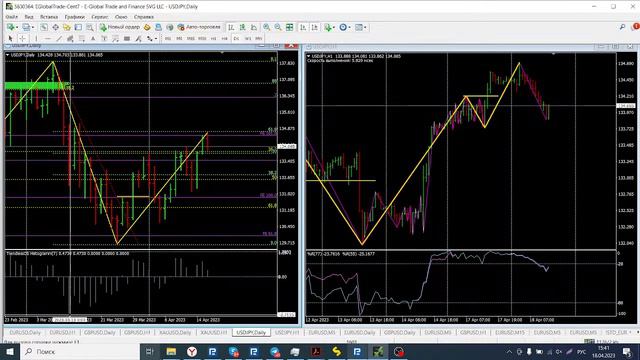Expand the indicators dropdown arrow
Screen dimensions: 640x360
pos(334,27)
